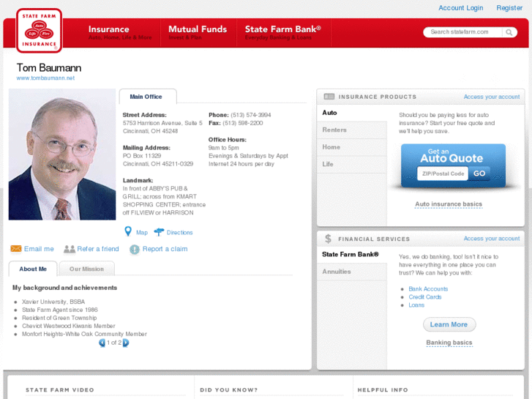
Task: Click the Bank Accounts link
Action: coord(428,289)
